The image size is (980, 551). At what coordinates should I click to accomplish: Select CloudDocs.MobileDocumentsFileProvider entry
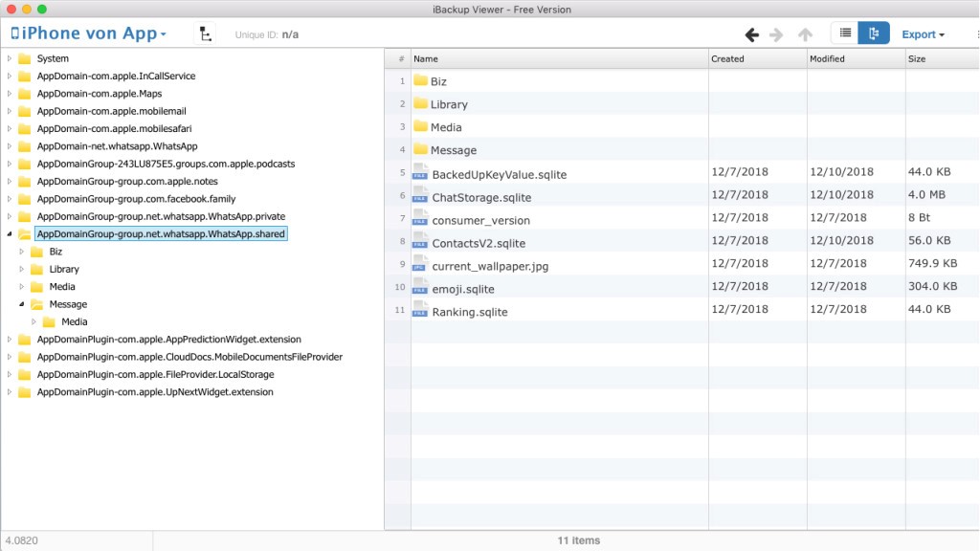coord(189,357)
